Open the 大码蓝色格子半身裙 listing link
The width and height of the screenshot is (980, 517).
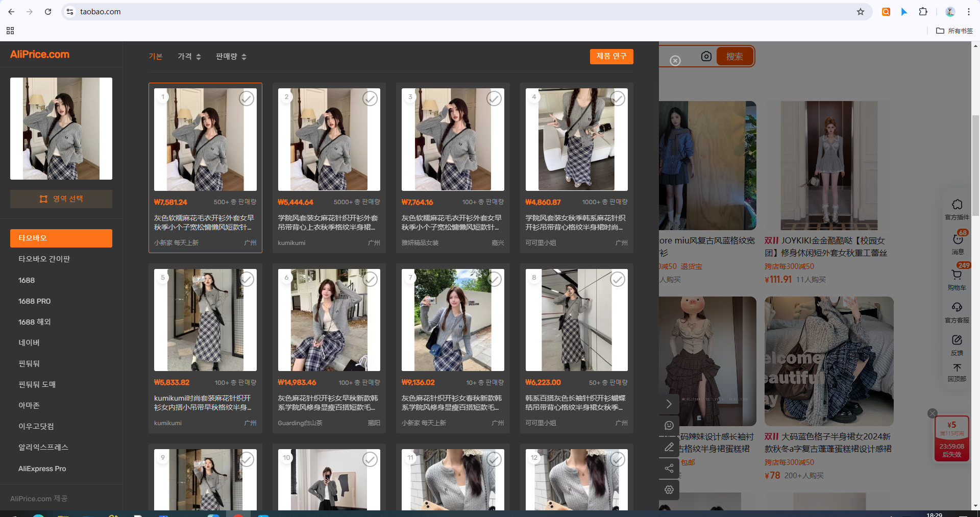coord(828,442)
